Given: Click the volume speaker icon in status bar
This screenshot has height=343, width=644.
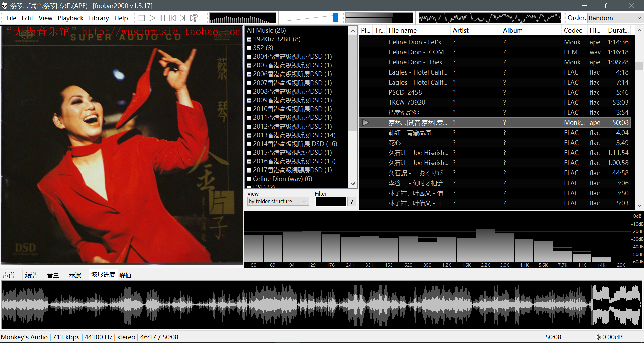Looking at the screenshot, I should click(x=598, y=337).
